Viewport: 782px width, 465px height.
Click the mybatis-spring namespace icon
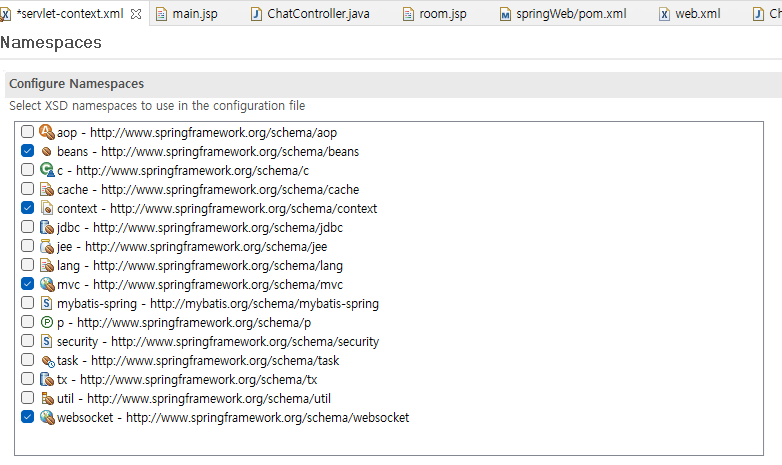coord(46,303)
